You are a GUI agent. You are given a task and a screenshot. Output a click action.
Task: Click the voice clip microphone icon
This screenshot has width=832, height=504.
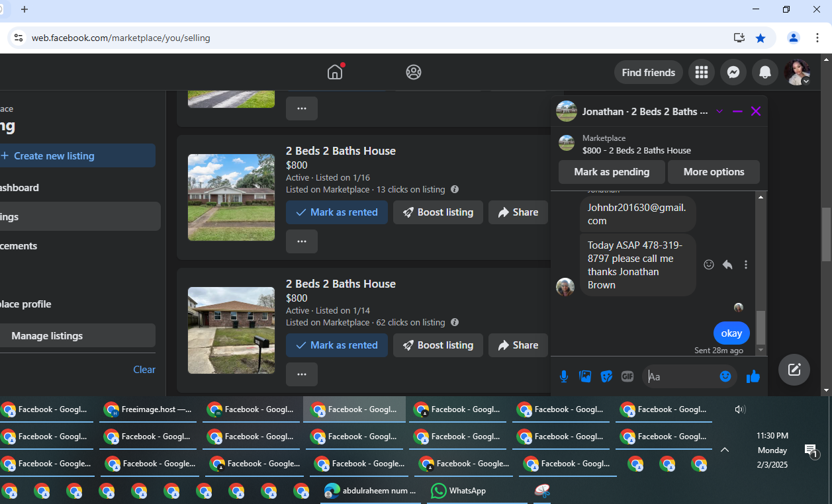[564, 376]
